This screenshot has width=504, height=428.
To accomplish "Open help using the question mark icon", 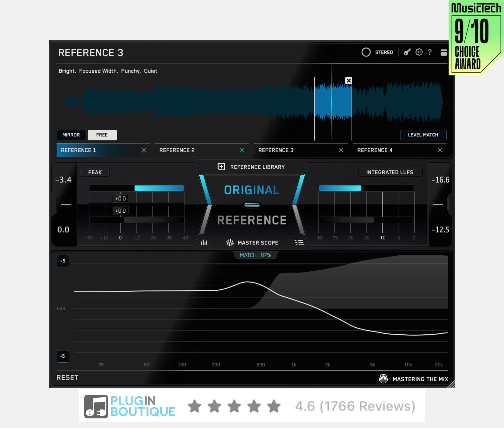I will click(430, 52).
